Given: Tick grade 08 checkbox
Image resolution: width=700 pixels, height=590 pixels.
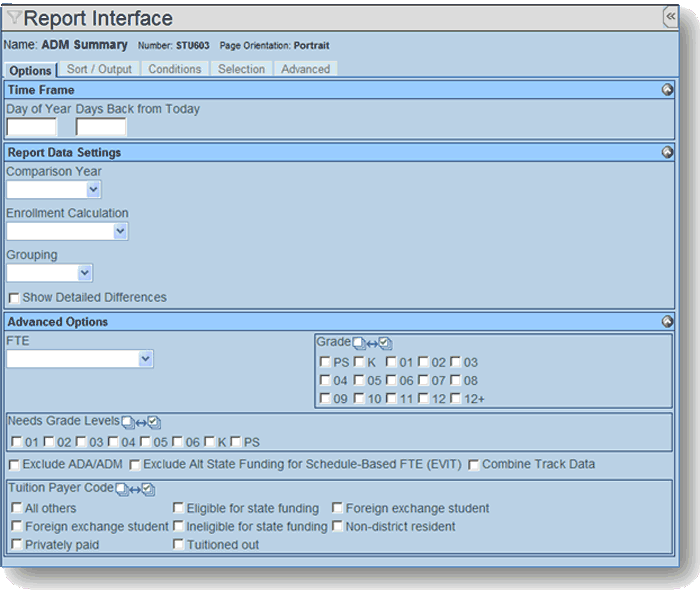Looking at the screenshot, I should tap(455, 380).
